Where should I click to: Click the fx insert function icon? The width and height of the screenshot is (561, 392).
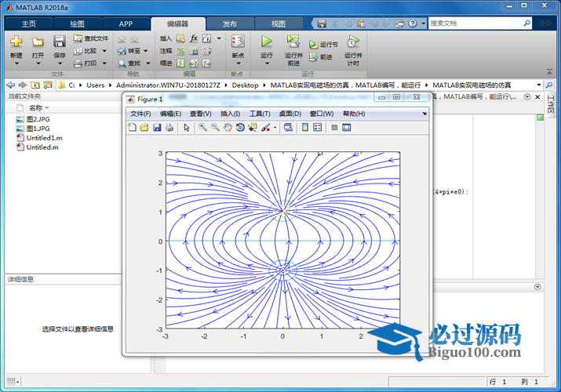[194, 38]
